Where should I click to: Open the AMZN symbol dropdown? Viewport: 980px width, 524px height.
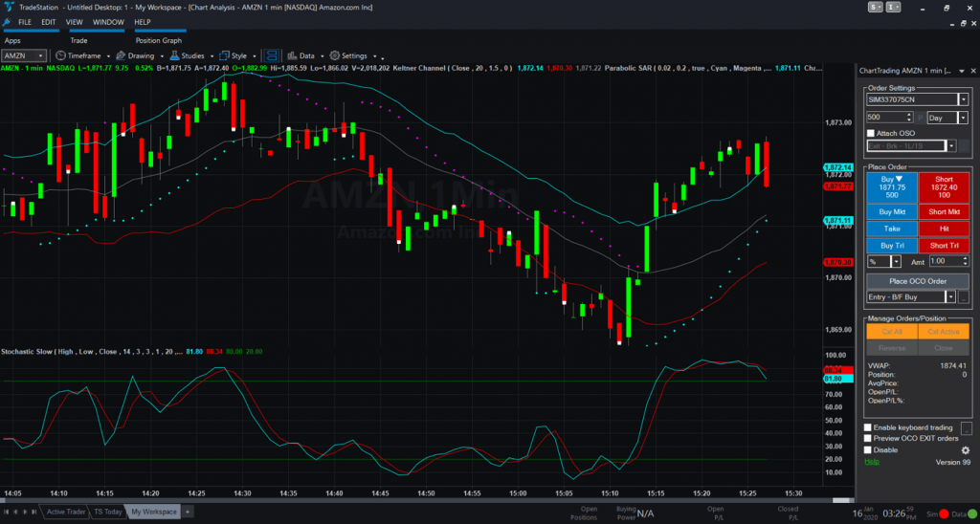(x=41, y=55)
